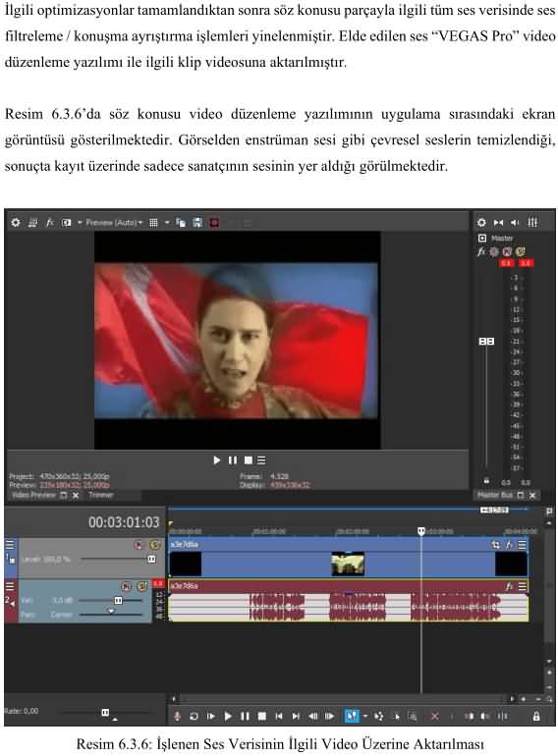This screenshot has height=756, width=558.
Task: Solo the video track number 1
Action: pos(155,545)
